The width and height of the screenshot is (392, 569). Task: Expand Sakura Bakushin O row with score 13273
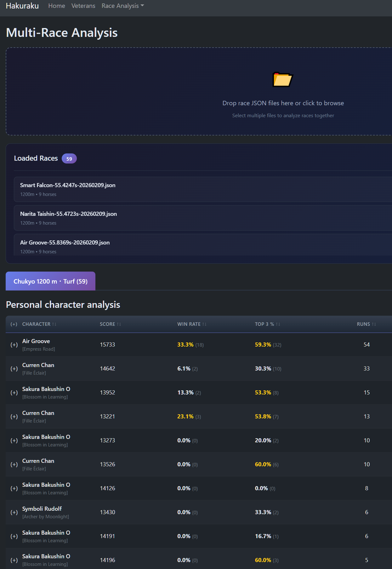tap(14, 440)
